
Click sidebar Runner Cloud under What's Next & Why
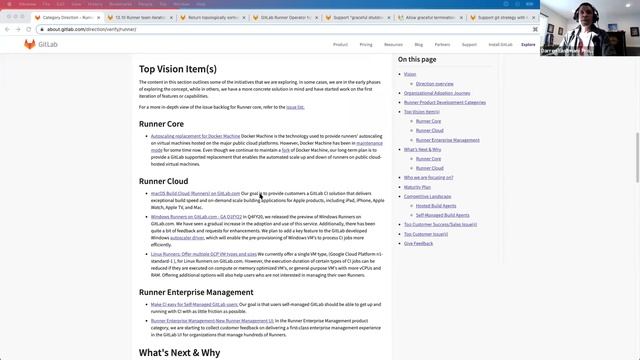[429, 168]
